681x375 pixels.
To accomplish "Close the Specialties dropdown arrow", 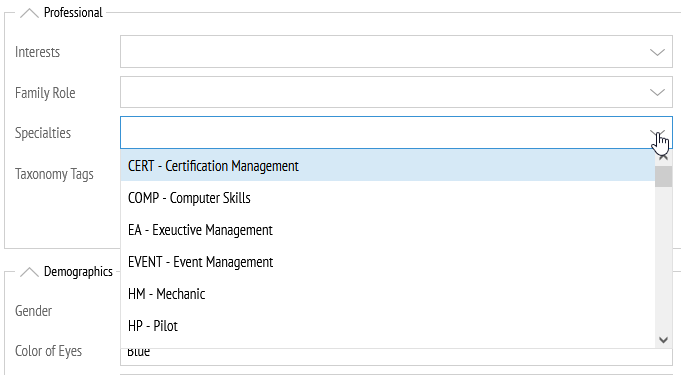I will 657,133.
